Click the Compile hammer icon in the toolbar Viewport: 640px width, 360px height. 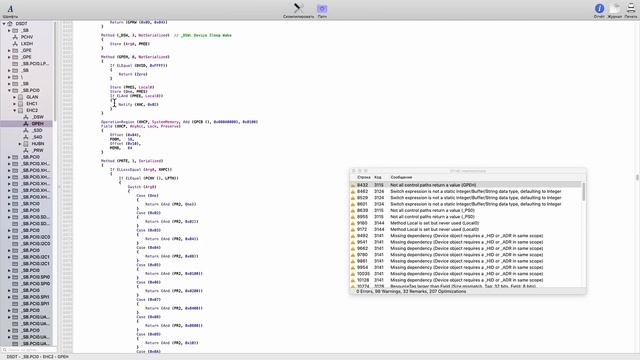coord(298,8)
